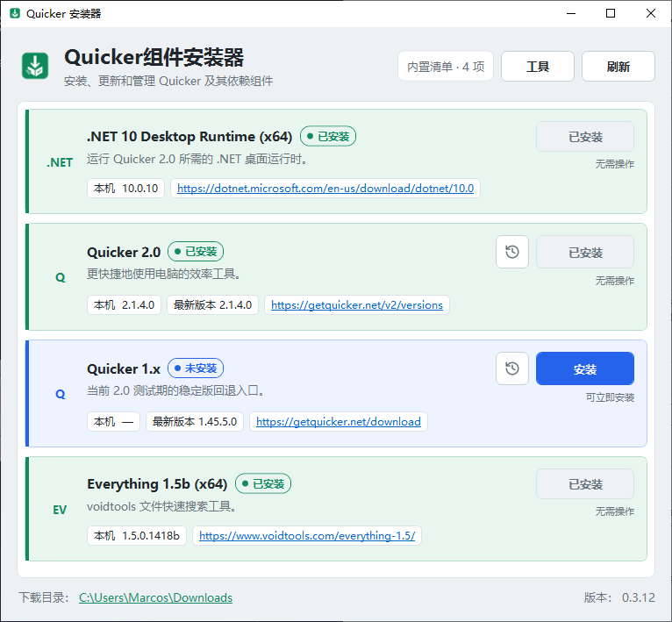Open the voidtools everything-1.5 link

[307, 535]
